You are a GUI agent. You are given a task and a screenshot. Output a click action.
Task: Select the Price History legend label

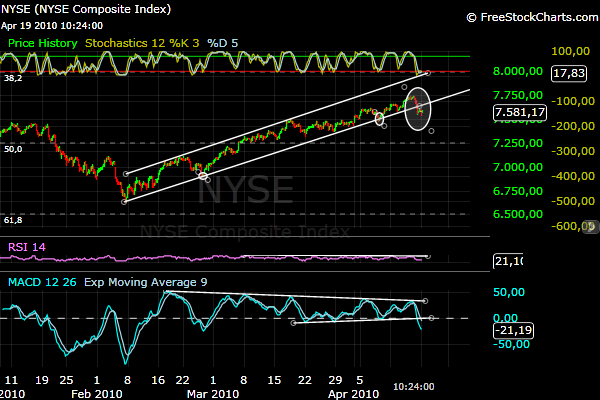click(x=42, y=43)
